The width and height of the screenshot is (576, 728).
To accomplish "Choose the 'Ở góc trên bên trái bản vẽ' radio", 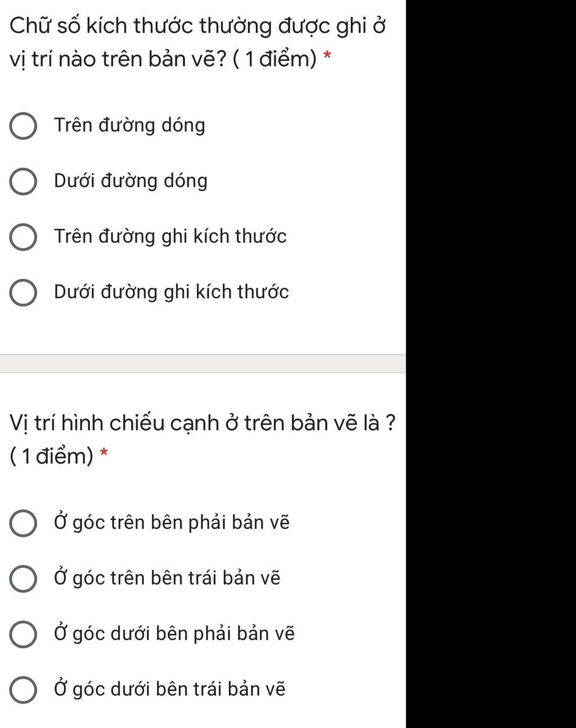I will (24, 579).
